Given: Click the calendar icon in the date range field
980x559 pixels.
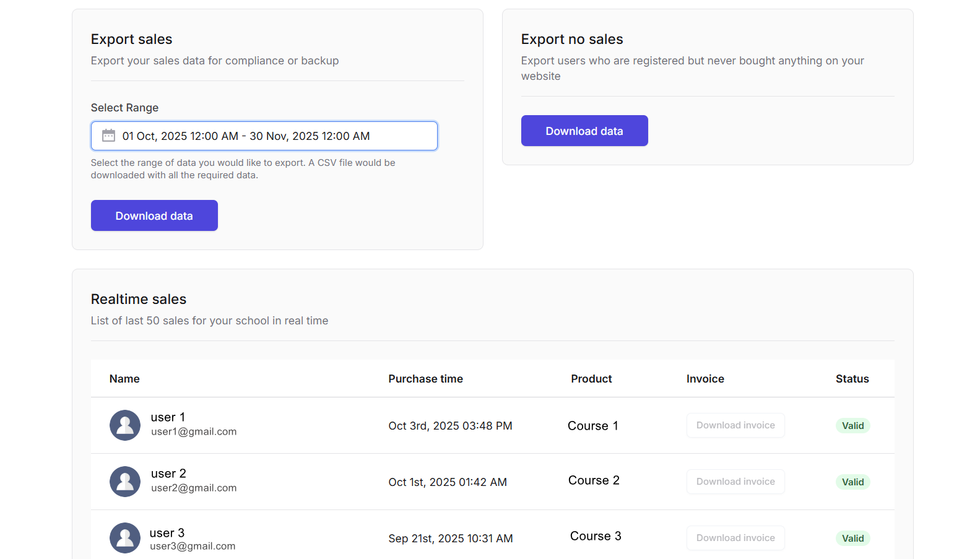Looking at the screenshot, I should tap(108, 136).
